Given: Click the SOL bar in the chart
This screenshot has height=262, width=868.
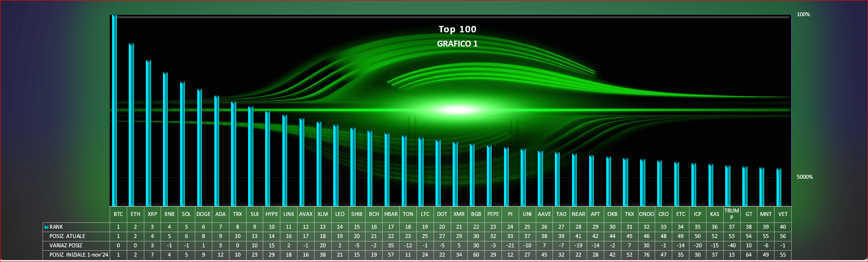Looking at the screenshot, I should pyautogui.click(x=183, y=144).
